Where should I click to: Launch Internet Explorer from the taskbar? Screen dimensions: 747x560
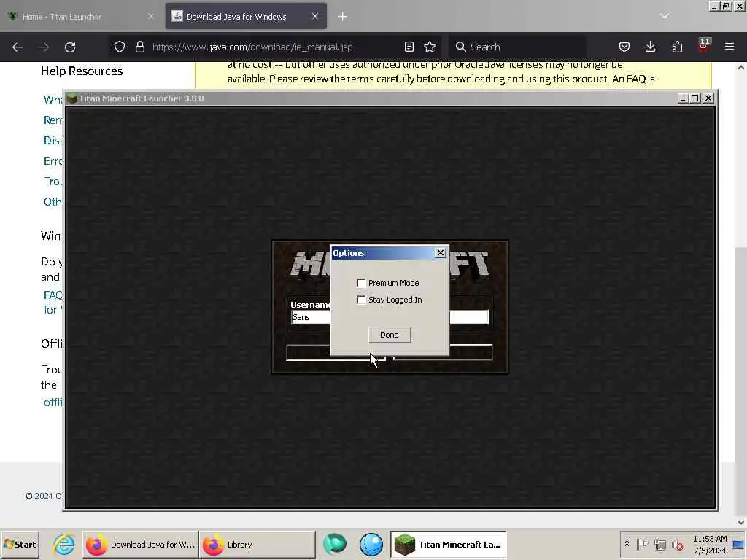[x=64, y=544]
